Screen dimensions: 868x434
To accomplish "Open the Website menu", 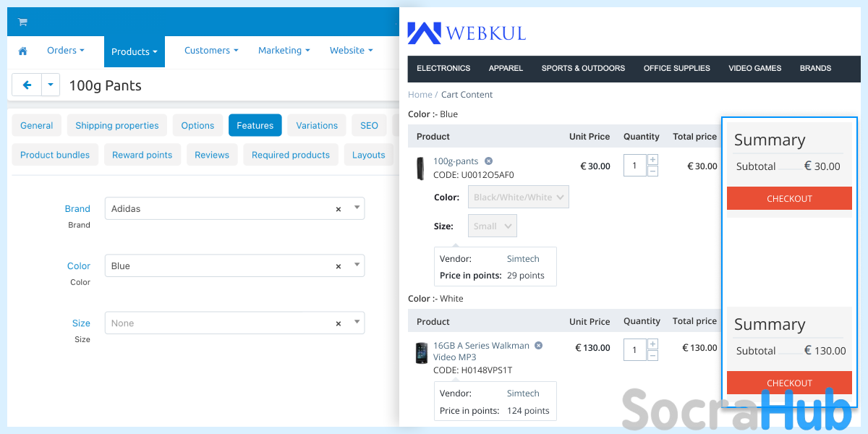I will pos(352,51).
